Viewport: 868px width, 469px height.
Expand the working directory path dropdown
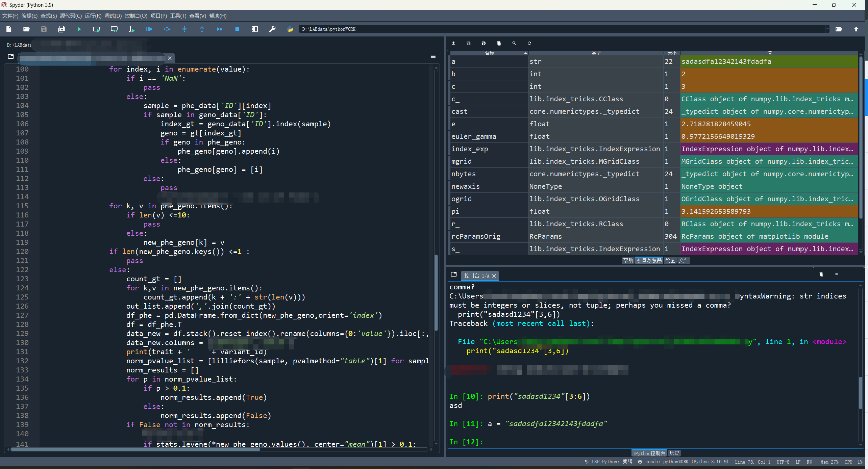pyautogui.click(x=827, y=29)
